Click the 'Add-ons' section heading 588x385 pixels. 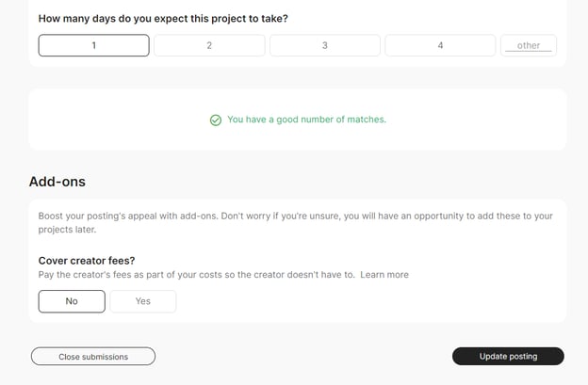[x=57, y=181]
